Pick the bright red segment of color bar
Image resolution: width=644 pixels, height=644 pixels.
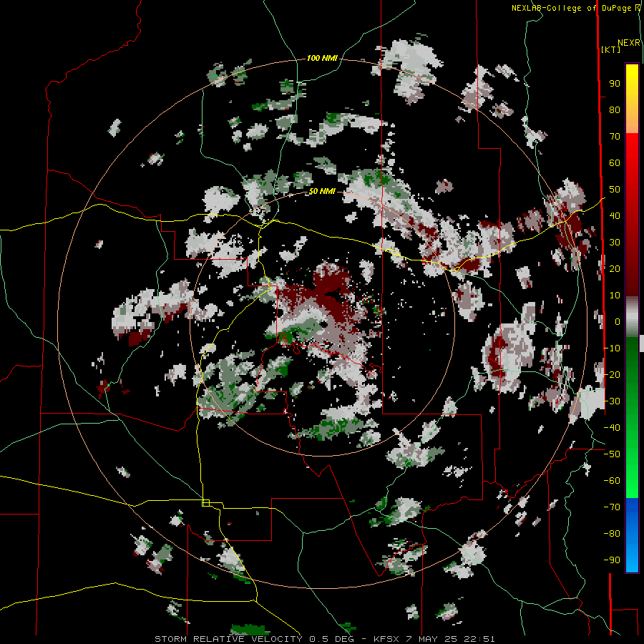point(632,156)
